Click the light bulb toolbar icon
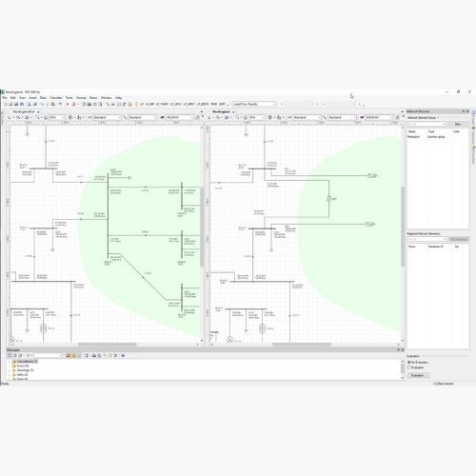This screenshot has width=476, height=476. click(137, 104)
